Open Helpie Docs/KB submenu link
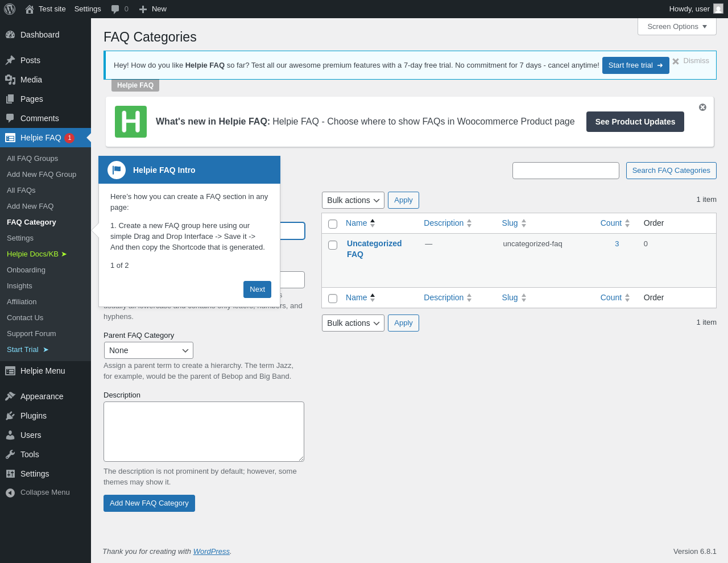This screenshot has width=728, height=563. coord(37,254)
